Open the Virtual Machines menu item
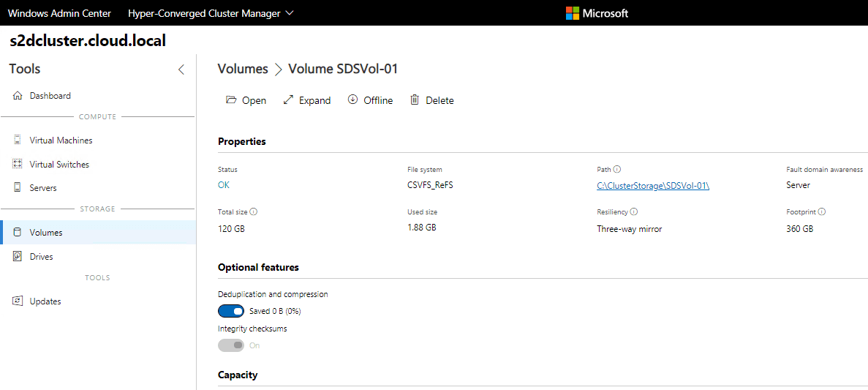868x390 pixels. [x=61, y=140]
